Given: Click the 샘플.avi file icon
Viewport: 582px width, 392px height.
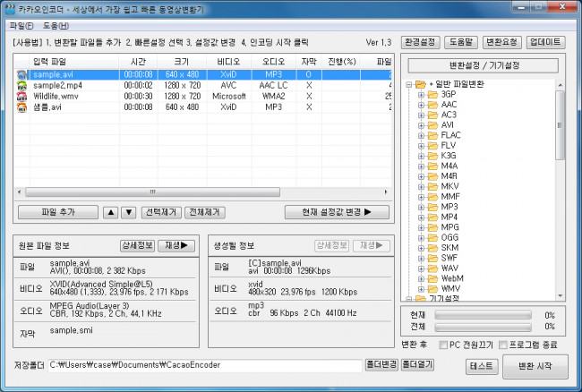Looking at the screenshot, I should (x=22, y=107).
